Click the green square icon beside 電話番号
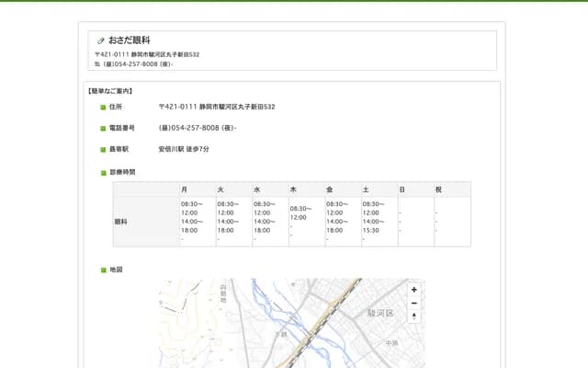The image size is (588, 368). (103, 128)
